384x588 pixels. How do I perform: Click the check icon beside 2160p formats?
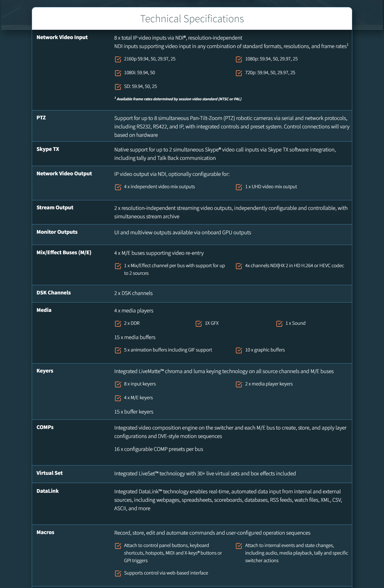[118, 59]
